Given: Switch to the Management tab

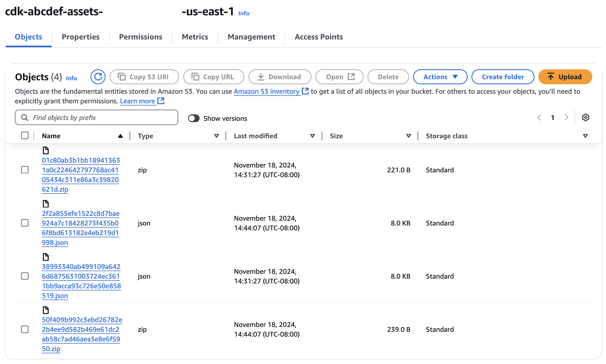Looking at the screenshot, I should coord(251,37).
